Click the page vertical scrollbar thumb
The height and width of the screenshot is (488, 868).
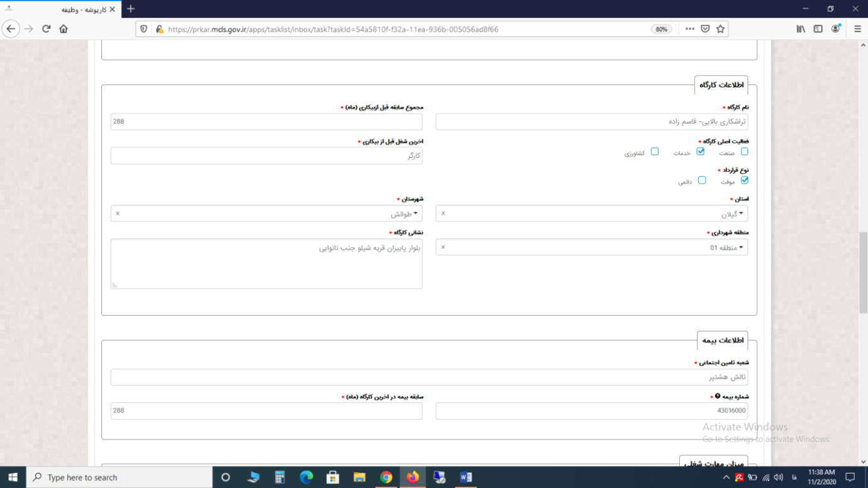click(x=863, y=263)
